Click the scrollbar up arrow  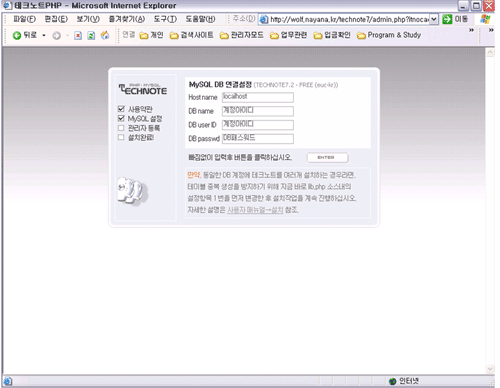pyautogui.click(x=490, y=52)
